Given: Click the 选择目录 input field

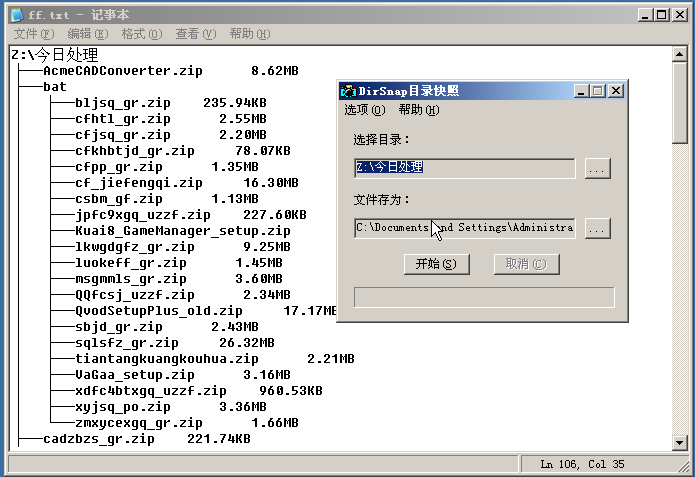Looking at the screenshot, I should [x=465, y=168].
